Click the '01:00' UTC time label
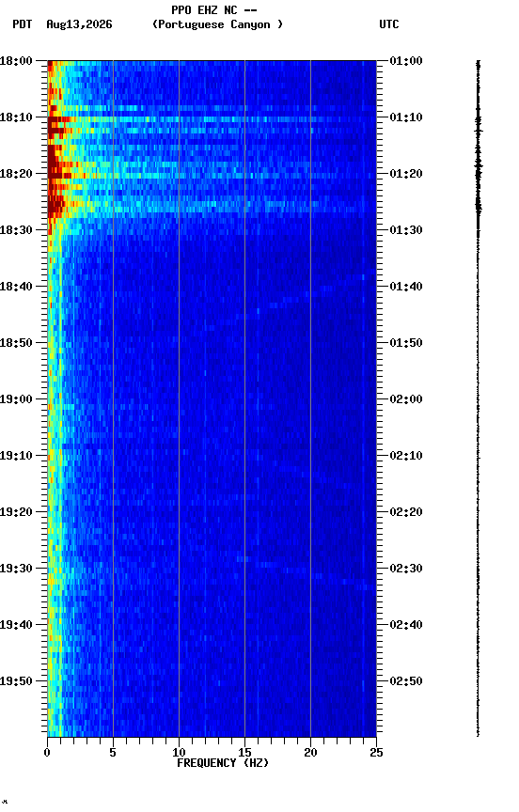The image size is (519, 812). [406, 61]
